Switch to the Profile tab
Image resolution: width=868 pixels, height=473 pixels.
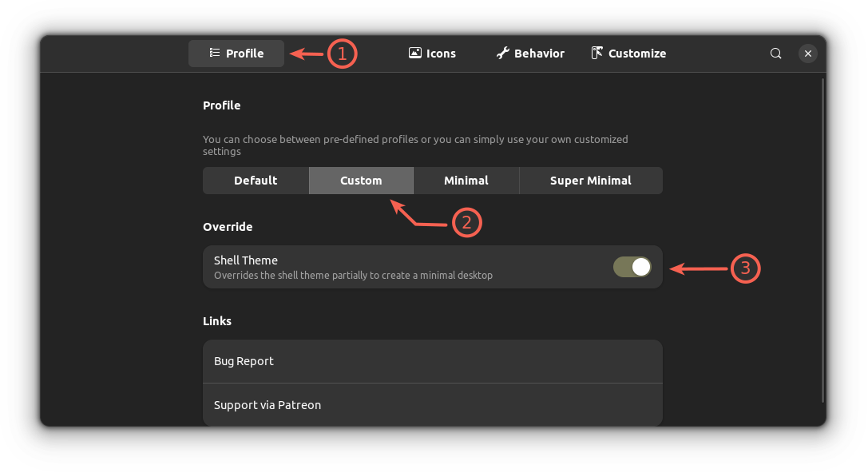pos(236,54)
